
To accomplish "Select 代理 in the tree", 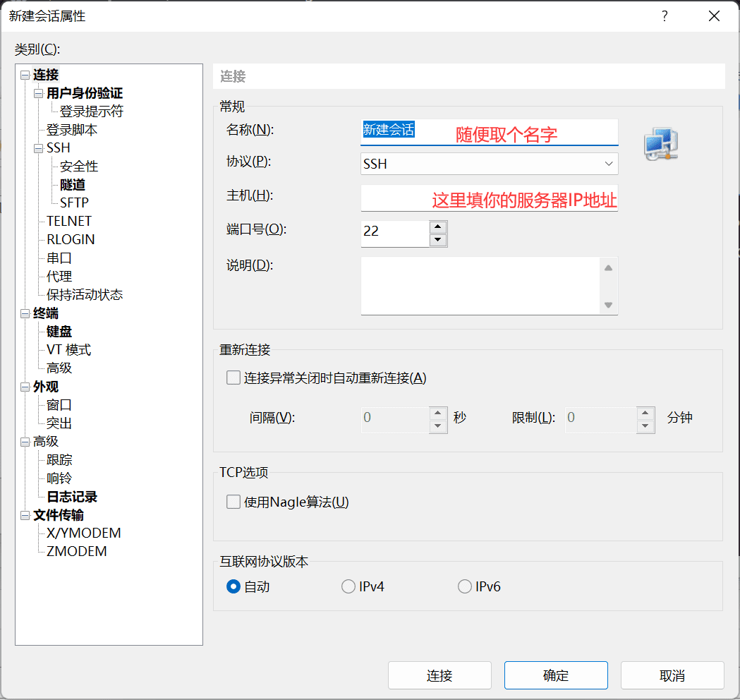I will coord(59,277).
